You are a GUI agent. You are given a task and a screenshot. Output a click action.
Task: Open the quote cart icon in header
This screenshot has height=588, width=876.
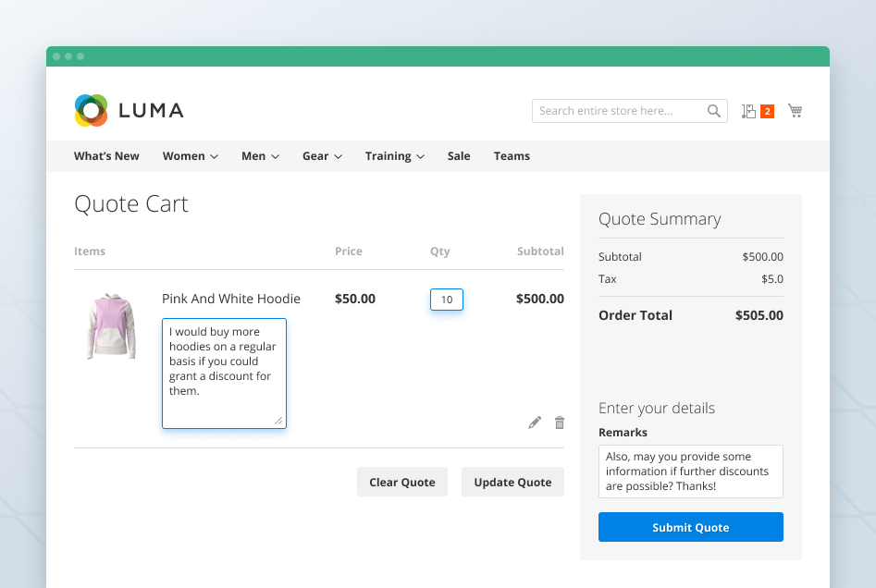pos(748,111)
